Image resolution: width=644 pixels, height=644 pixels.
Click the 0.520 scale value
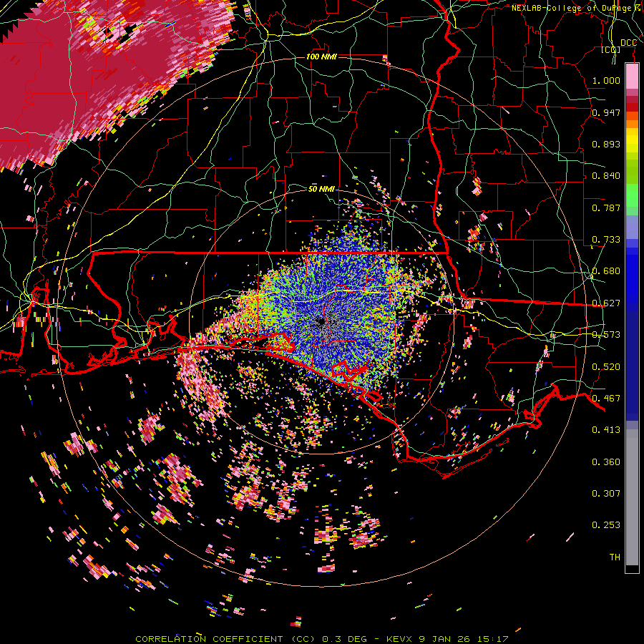click(606, 367)
